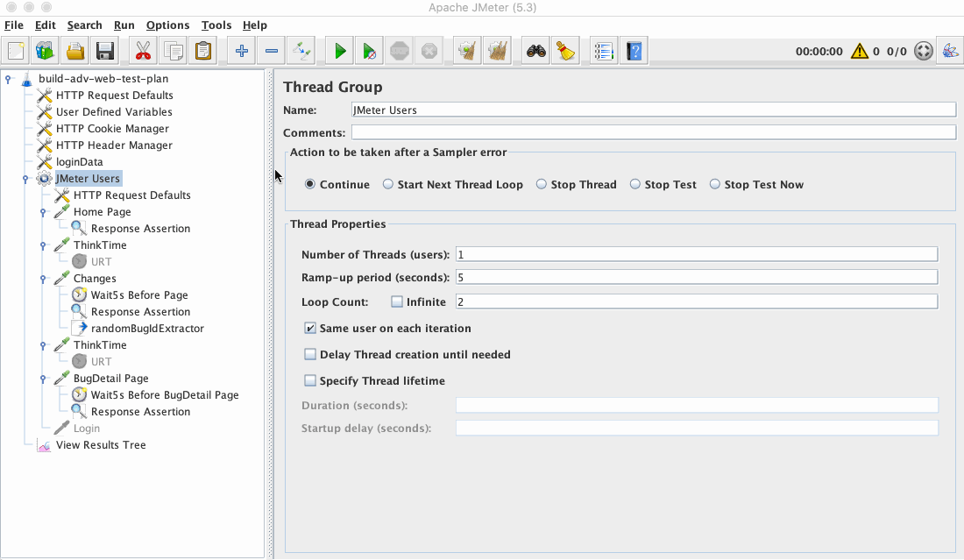Image resolution: width=964 pixels, height=560 pixels.
Task: Click the Paste clipboard icon
Action: [203, 51]
